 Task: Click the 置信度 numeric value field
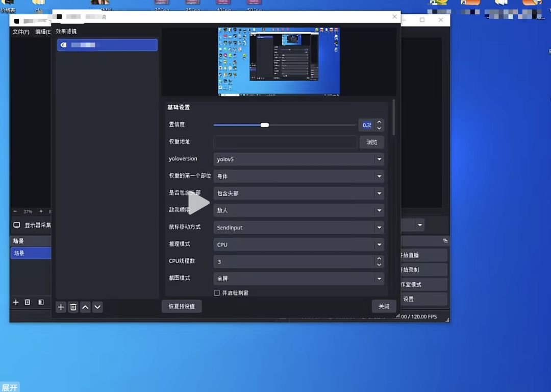[x=367, y=125]
